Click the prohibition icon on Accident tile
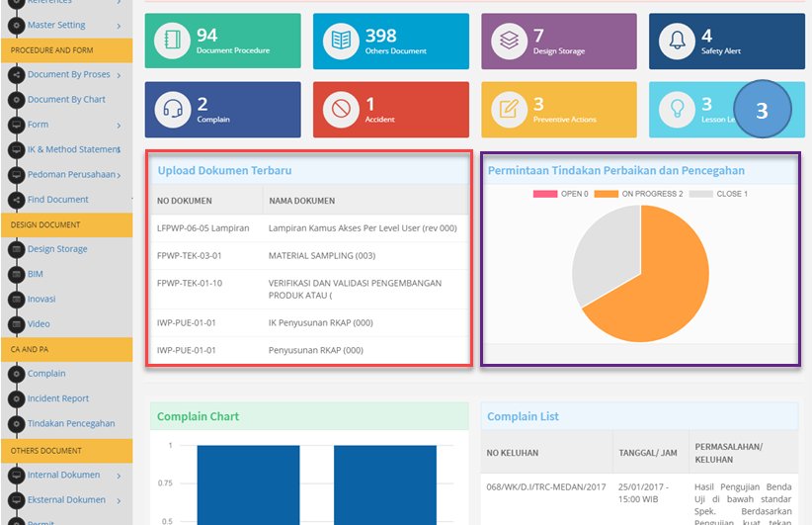812x525 pixels. [x=341, y=110]
